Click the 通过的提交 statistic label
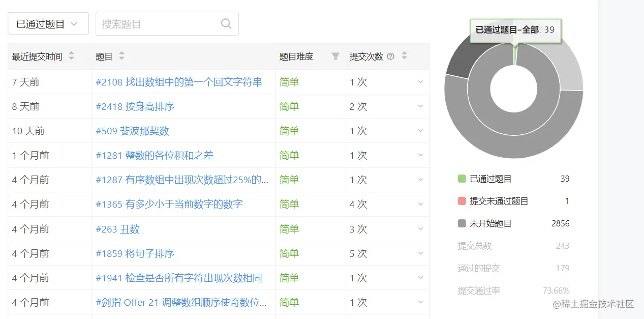 tap(479, 268)
